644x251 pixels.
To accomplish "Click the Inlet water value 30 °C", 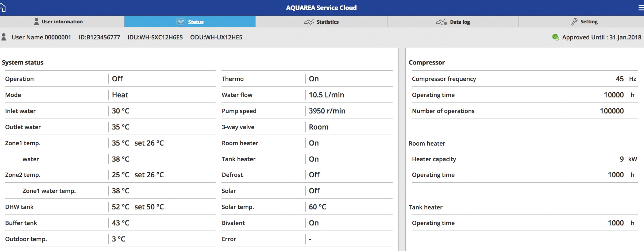I will pyautogui.click(x=120, y=111).
